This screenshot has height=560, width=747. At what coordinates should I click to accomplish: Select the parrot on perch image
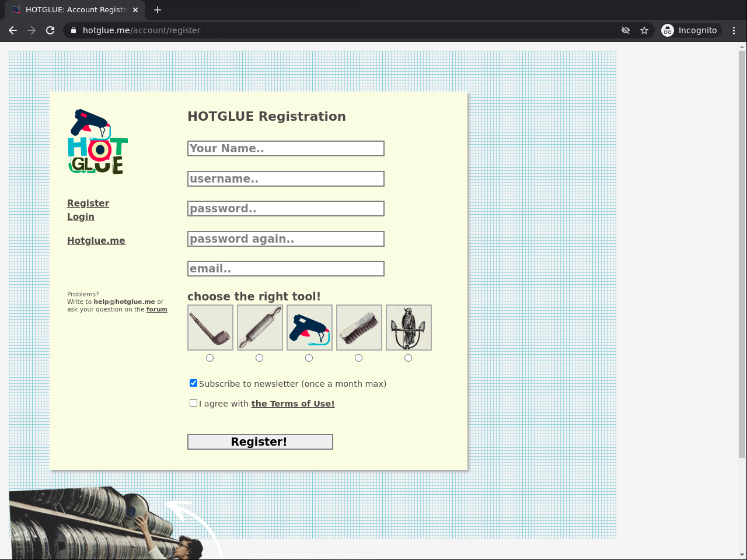tap(409, 327)
